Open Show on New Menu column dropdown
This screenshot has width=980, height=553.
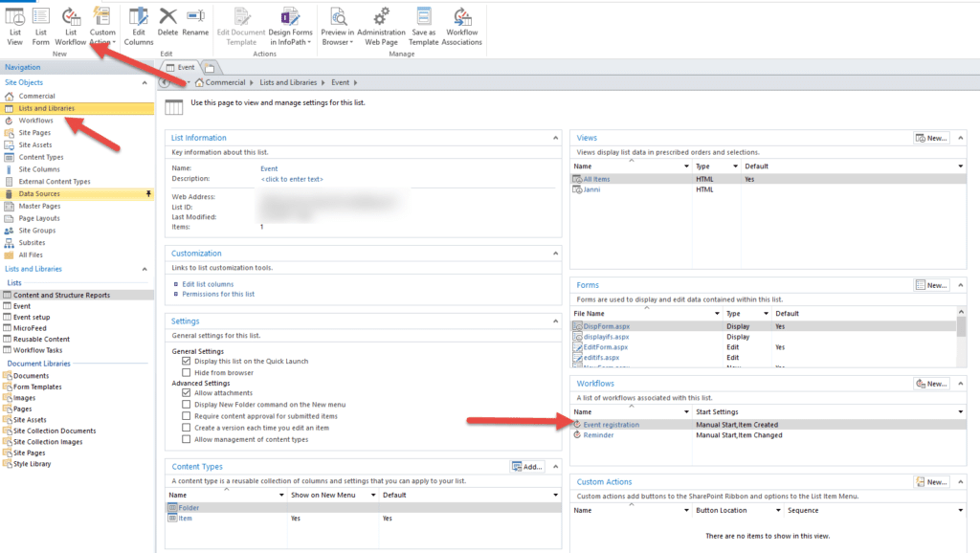pyautogui.click(x=373, y=495)
